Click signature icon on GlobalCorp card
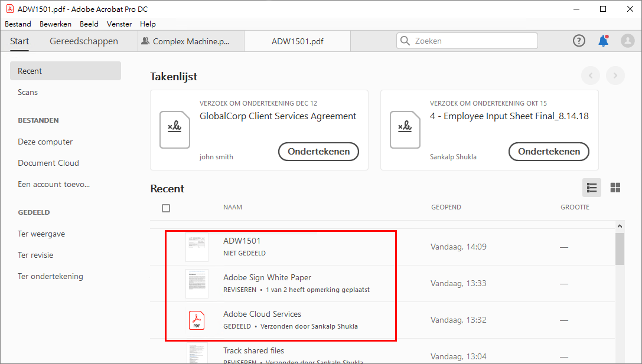 pyautogui.click(x=175, y=130)
